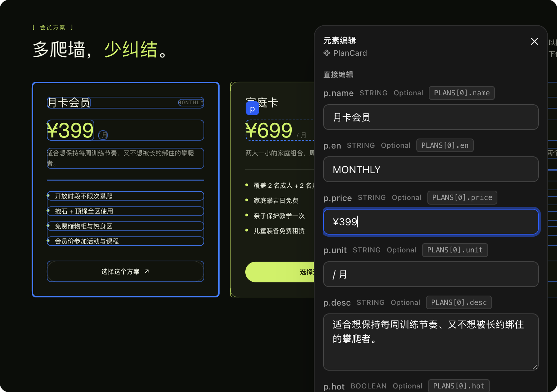Image resolution: width=557 pixels, height=392 pixels.
Task: Click 儿童装备免费租赁 feature text
Action: pos(279,231)
